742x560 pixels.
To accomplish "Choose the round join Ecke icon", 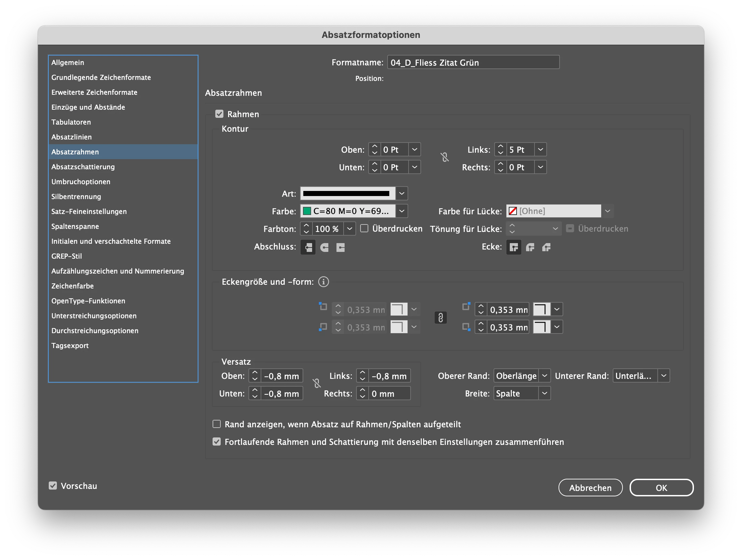I will pyautogui.click(x=530, y=247).
